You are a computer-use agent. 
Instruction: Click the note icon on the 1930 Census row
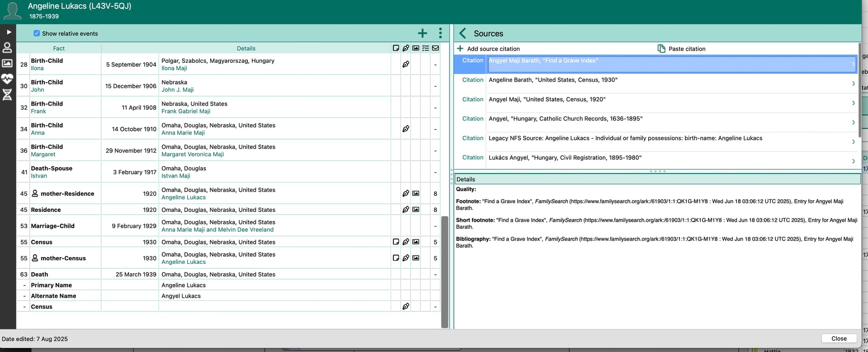[396, 242]
